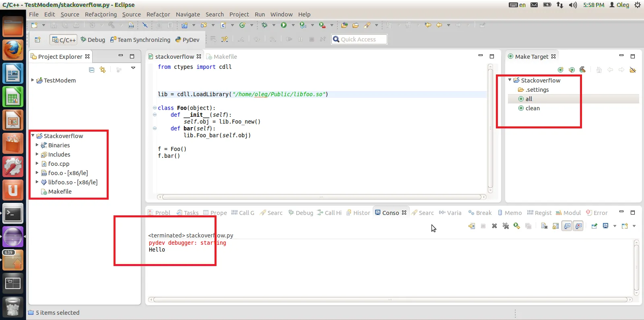Switch to the PyDev perspective
Screen dimensions: 644x320
tap(187, 39)
